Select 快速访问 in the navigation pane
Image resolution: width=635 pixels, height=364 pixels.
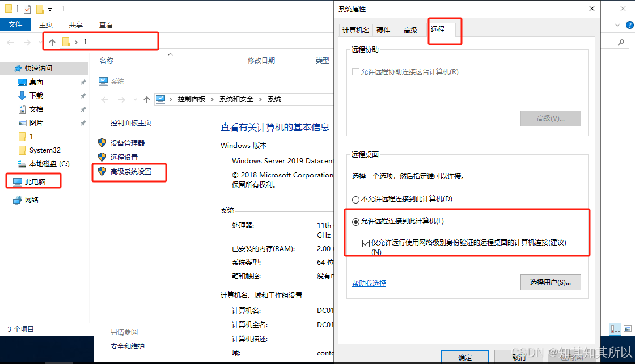click(39, 69)
